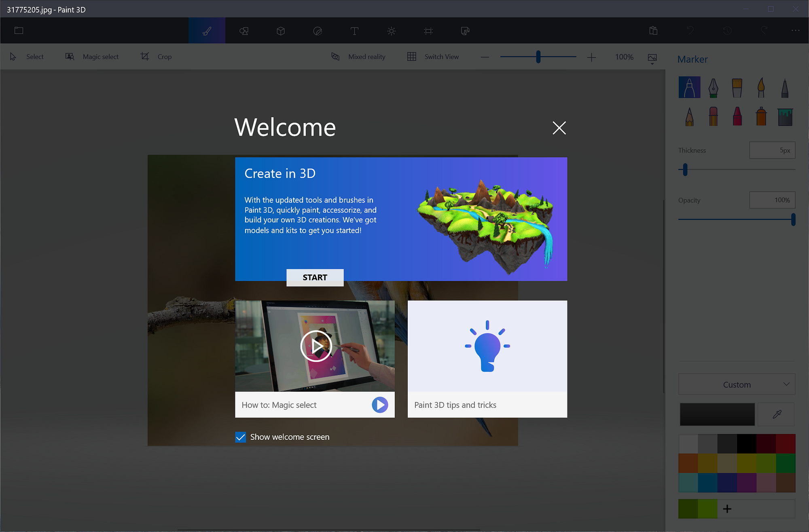Select the Spray can tool
The height and width of the screenshot is (532, 809).
point(760,116)
